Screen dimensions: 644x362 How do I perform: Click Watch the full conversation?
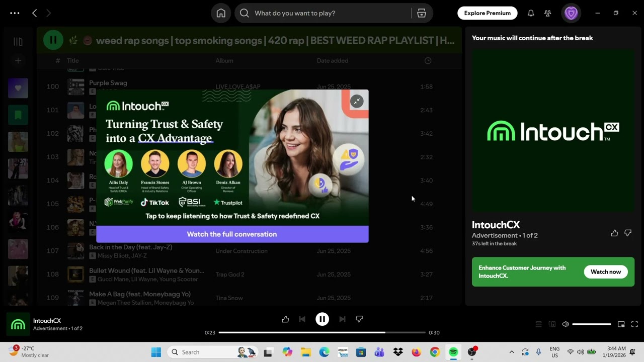click(232, 234)
